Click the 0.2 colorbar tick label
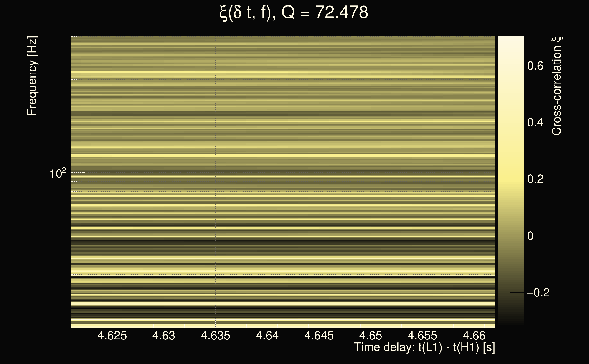The height and width of the screenshot is (364, 589). 535,179
